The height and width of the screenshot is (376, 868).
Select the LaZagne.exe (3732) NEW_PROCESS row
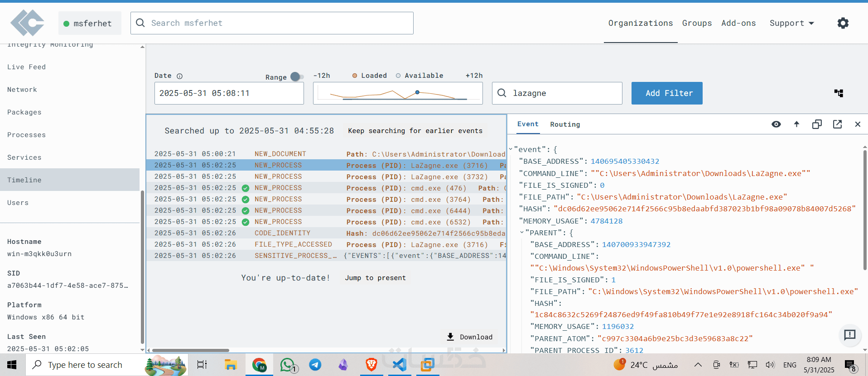326,176
